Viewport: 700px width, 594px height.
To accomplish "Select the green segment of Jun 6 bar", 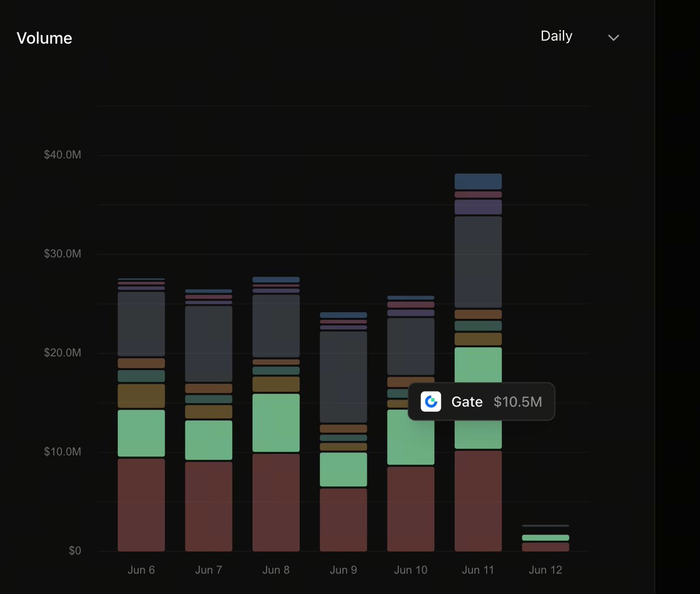I will [x=141, y=433].
